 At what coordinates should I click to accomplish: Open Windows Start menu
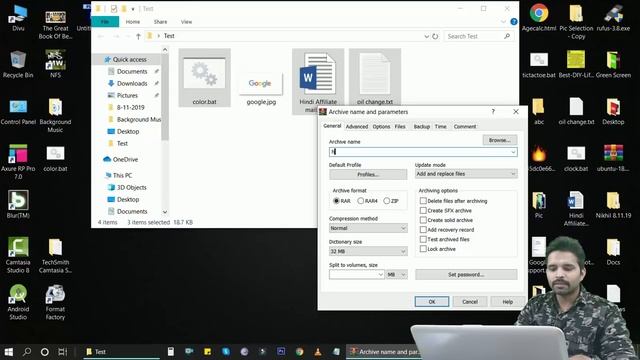tap(9, 351)
